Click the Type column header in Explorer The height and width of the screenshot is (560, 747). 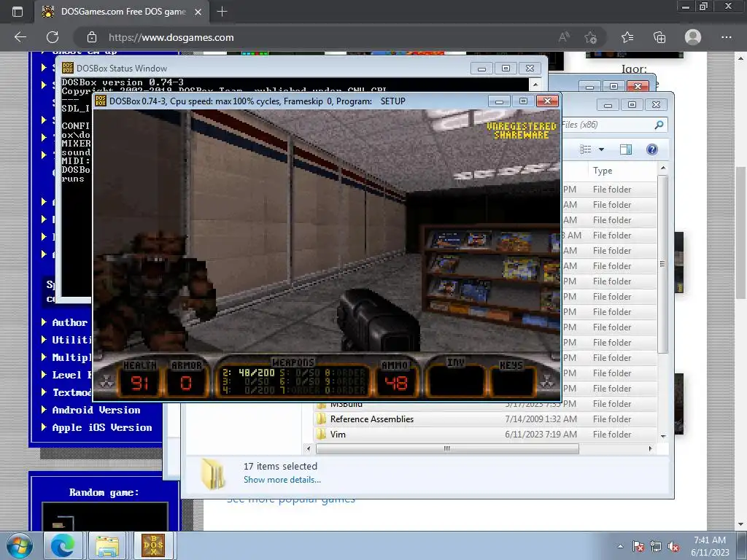tap(603, 171)
